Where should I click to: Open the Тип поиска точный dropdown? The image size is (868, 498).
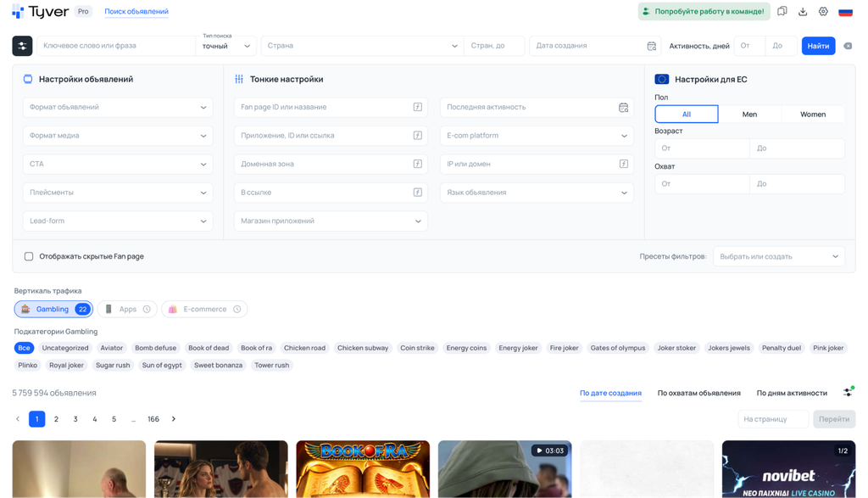[x=225, y=46]
